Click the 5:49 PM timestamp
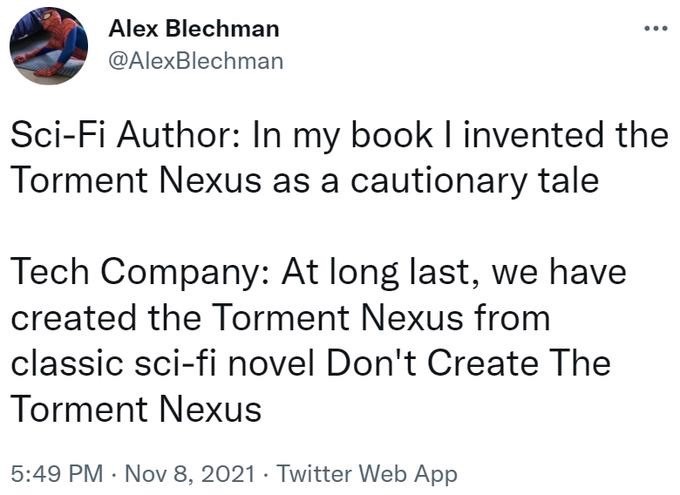680x495 pixels. click(53, 472)
